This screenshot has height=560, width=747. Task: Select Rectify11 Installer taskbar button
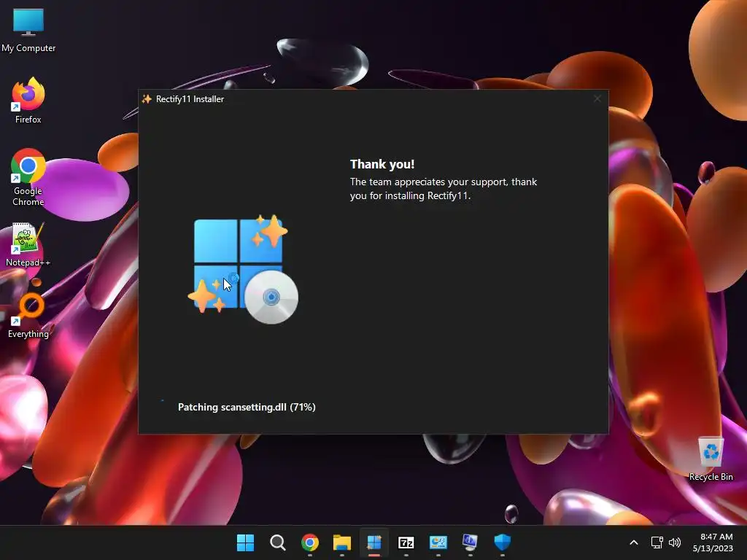click(x=374, y=542)
